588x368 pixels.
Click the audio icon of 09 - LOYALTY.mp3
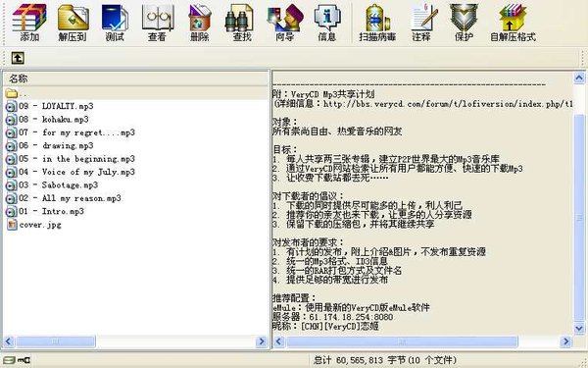pyautogui.click(x=11, y=106)
